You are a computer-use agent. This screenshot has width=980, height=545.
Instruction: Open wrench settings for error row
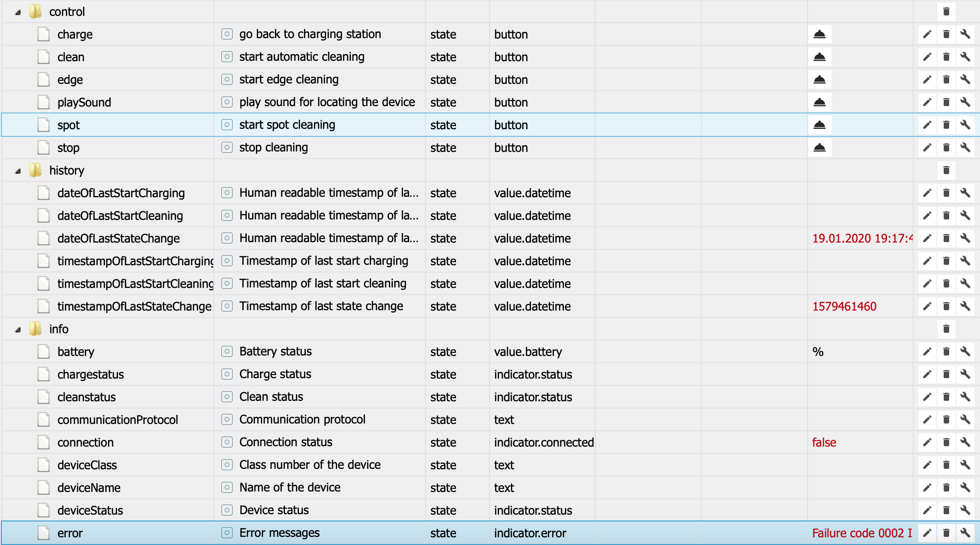[x=965, y=533]
